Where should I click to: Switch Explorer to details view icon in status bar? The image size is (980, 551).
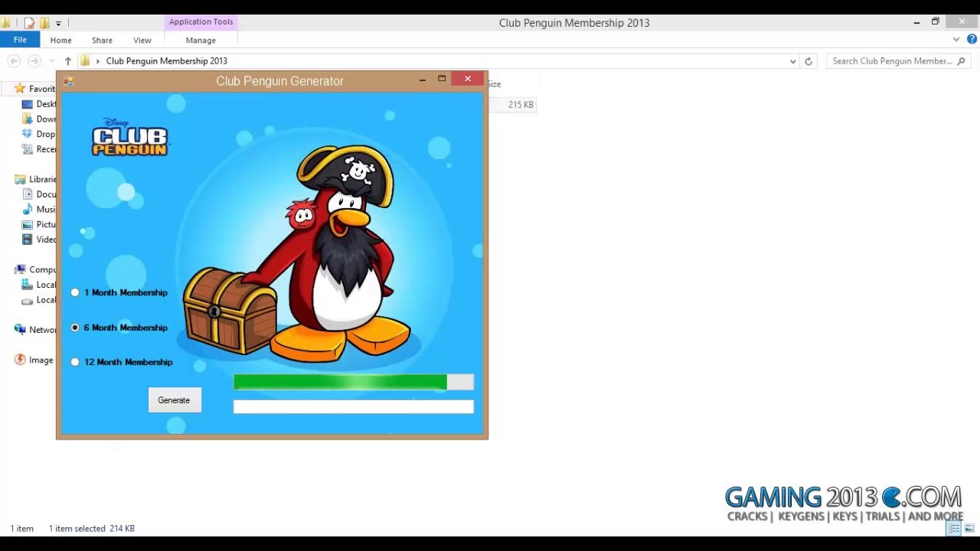[x=954, y=528]
